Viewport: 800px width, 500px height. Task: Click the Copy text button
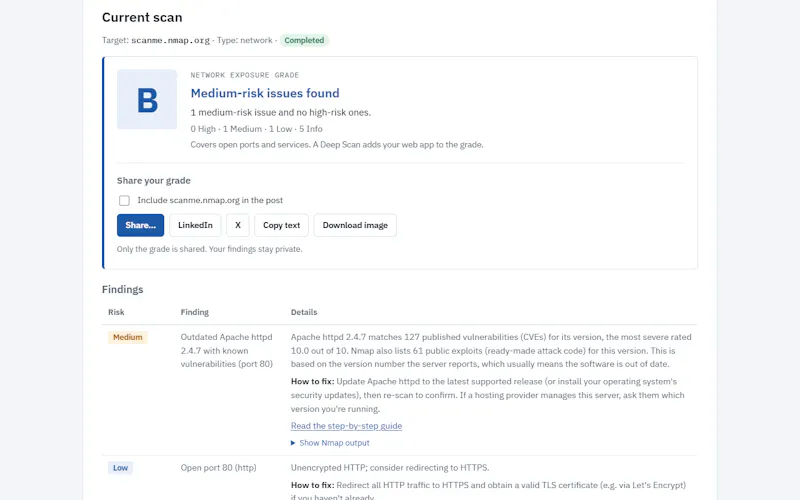click(x=282, y=225)
